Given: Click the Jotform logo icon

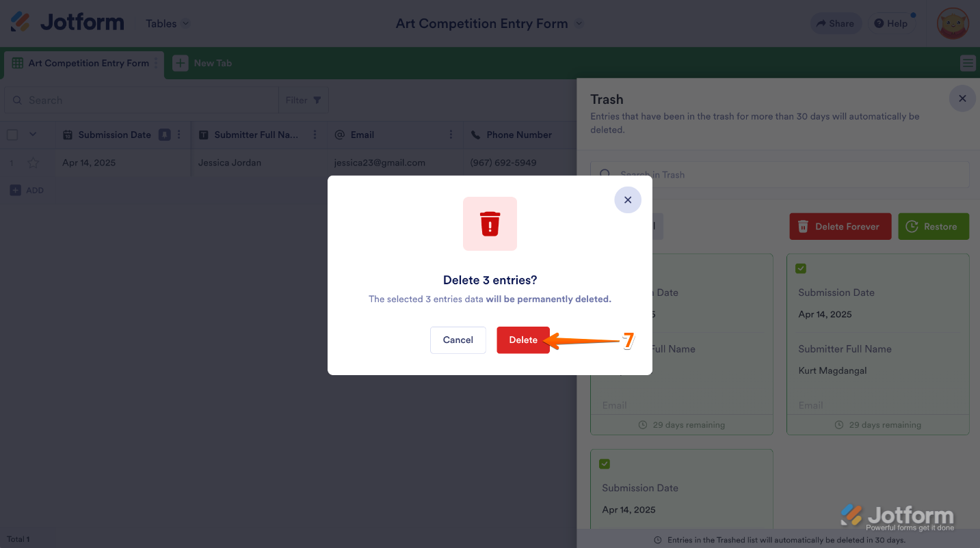Looking at the screenshot, I should pos(21,23).
